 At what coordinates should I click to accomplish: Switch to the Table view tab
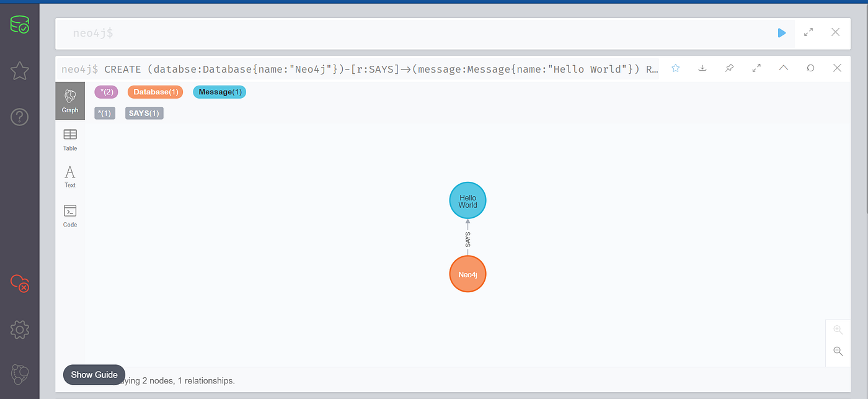69,140
